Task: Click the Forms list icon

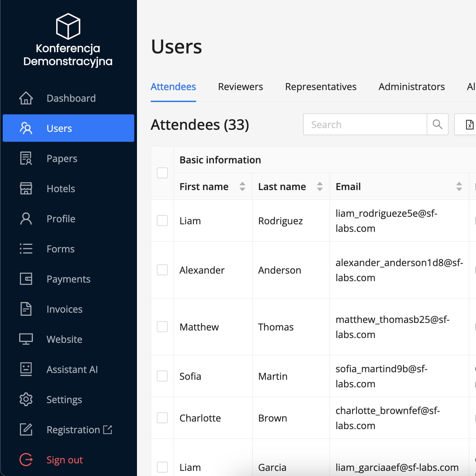Action: (x=26, y=249)
